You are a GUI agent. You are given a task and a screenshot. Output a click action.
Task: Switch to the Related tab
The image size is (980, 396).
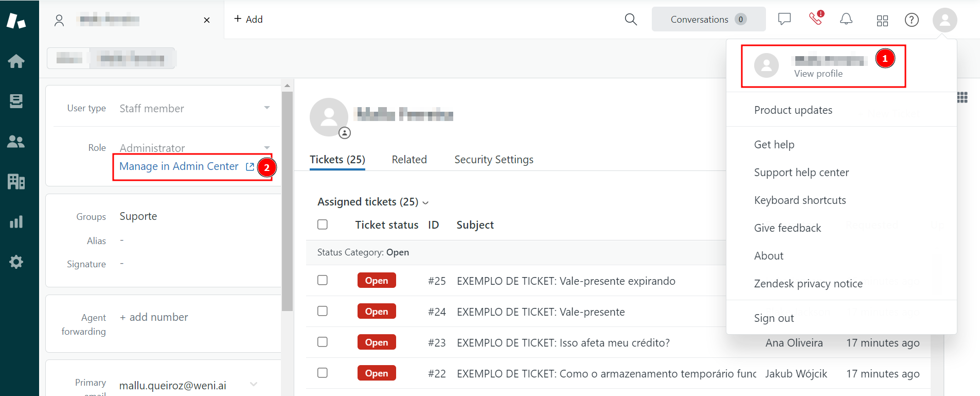409,160
